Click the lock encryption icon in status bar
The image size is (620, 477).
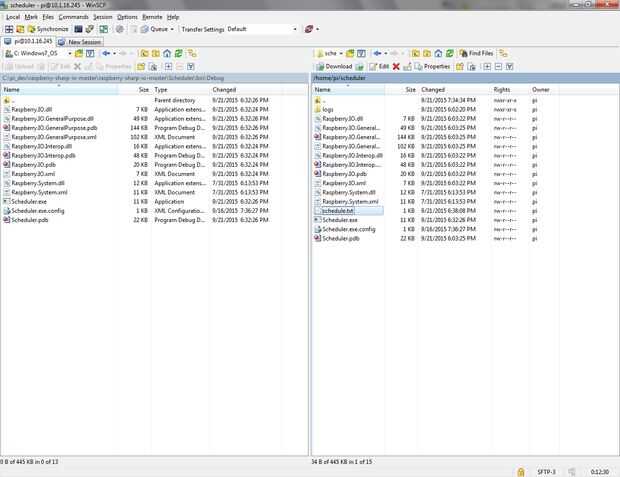(x=521, y=472)
